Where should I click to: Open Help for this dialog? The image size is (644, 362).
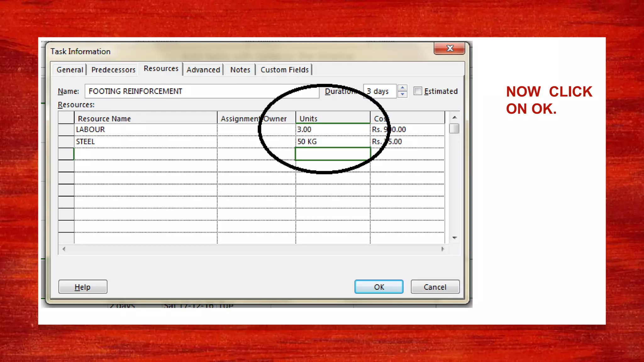pos(83,287)
